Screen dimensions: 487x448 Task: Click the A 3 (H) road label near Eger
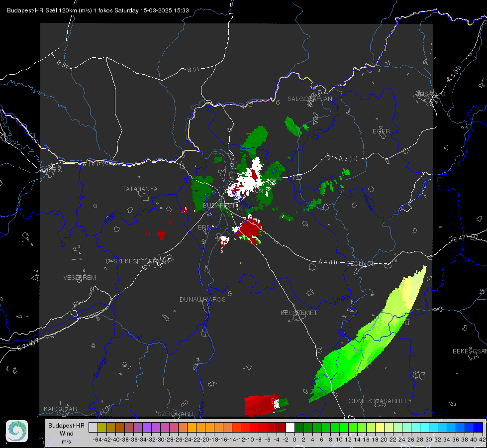pyautogui.click(x=348, y=158)
